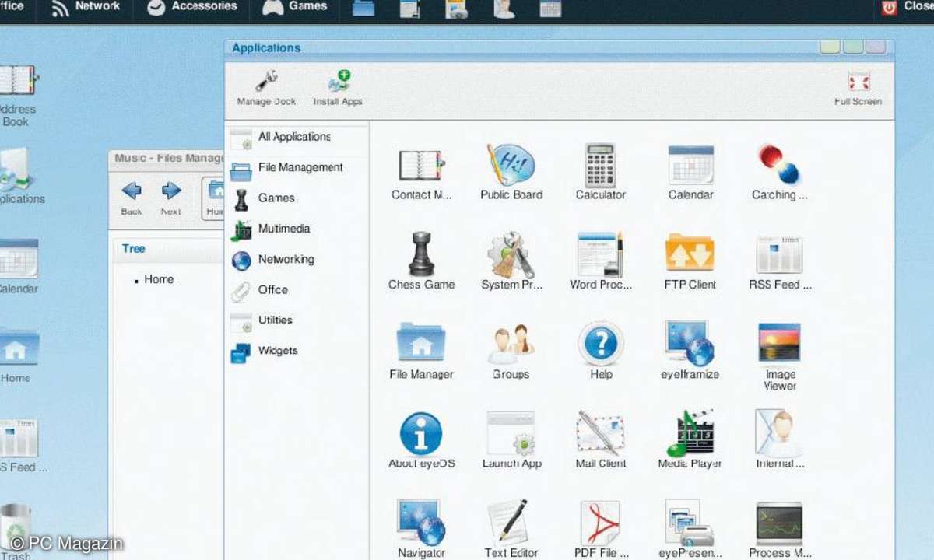
Task: Click the person icon in top bar
Action: (504, 9)
